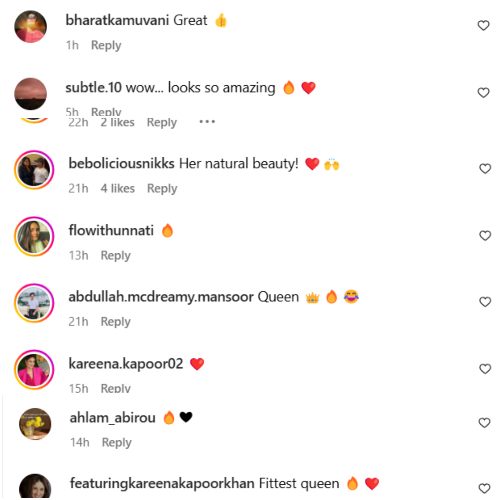
Task: View 2 likes on the 22h comment
Action: [118, 122]
